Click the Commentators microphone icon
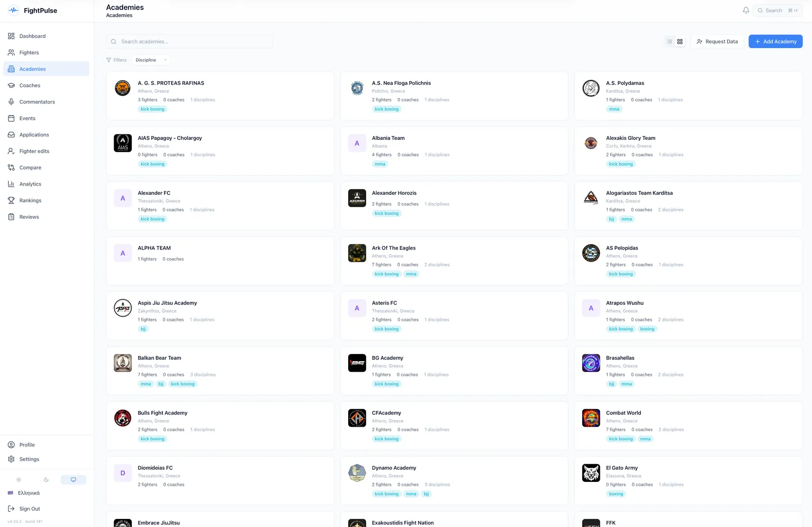812x527 pixels. click(x=11, y=102)
